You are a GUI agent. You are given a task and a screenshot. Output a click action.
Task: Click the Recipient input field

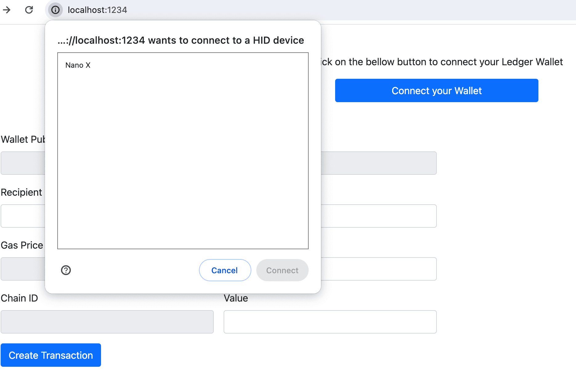click(22, 216)
